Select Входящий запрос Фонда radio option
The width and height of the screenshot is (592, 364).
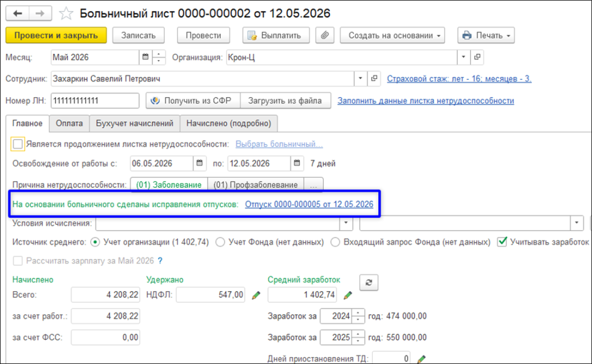coord(335,242)
